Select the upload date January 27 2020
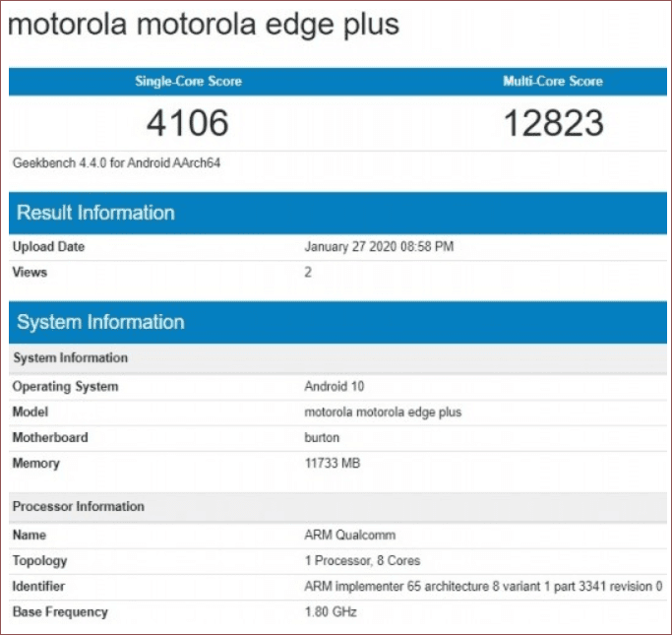 pos(379,247)
